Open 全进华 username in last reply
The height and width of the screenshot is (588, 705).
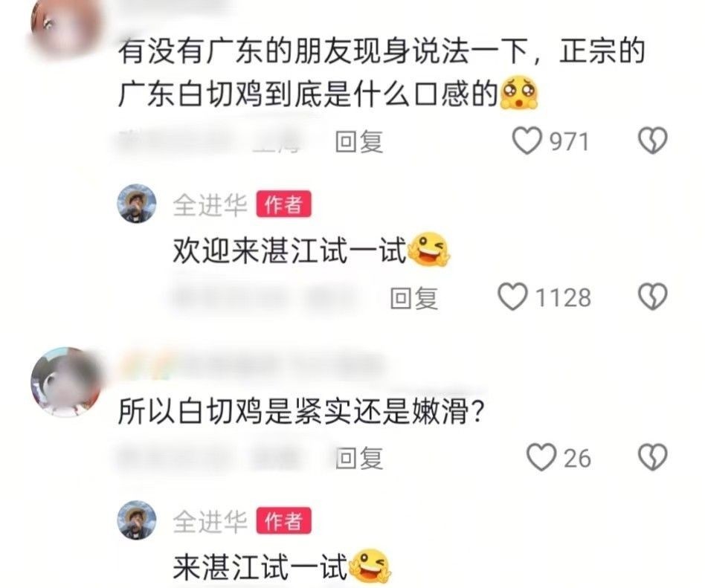210,521
